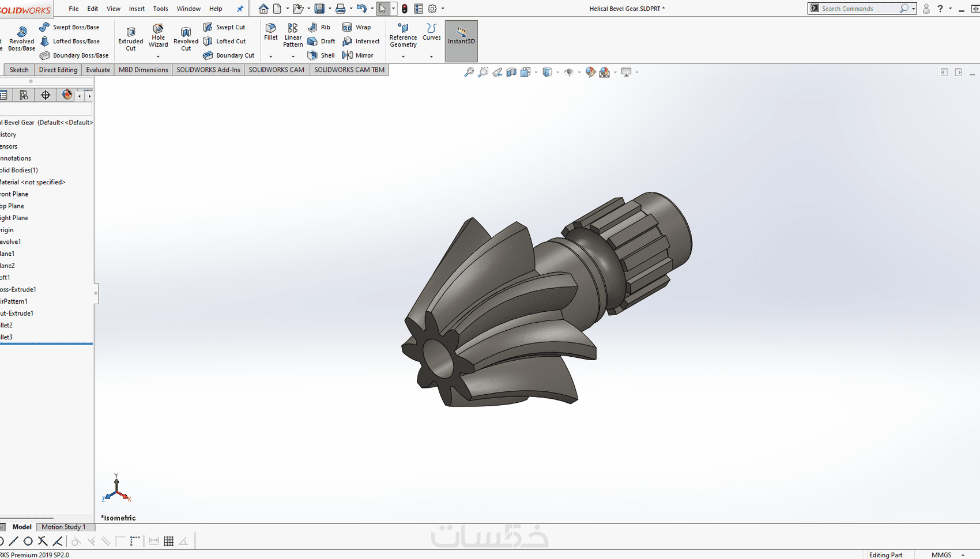
Task: Choose the Swept Boss/Base tool
Action: click(x=70, y=27)
